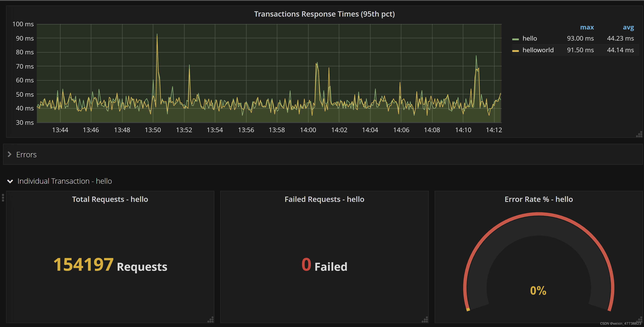644x327 pixels.
Task: Click helloworld max value 91.50 ms
Action: [x=580, y=50]
